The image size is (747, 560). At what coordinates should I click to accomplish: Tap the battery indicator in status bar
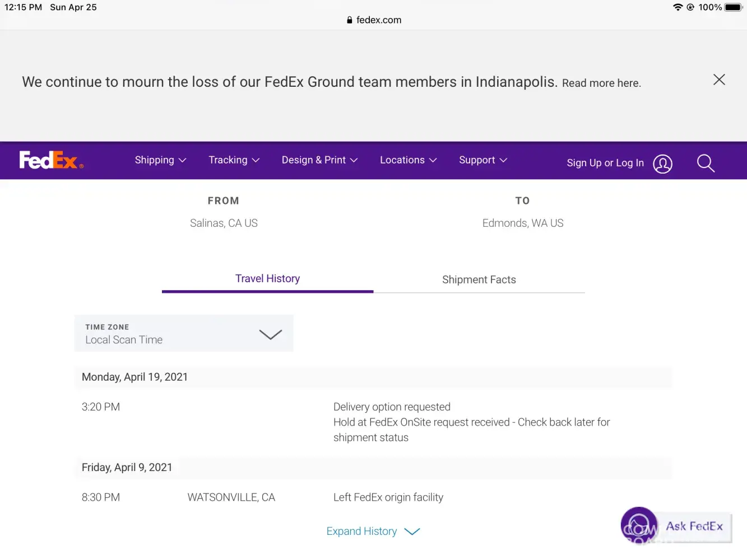coord(733,7)
